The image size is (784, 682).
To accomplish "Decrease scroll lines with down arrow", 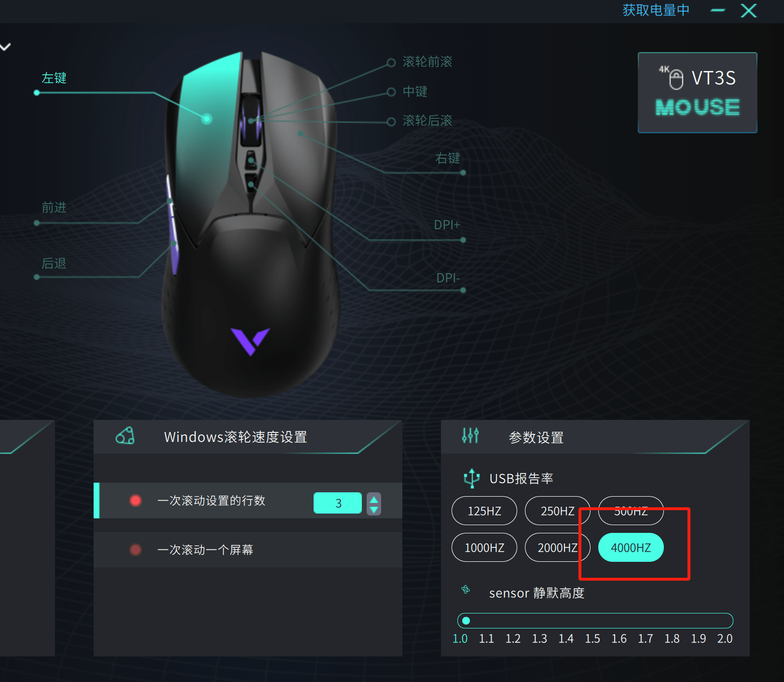I will click(374, 510).
